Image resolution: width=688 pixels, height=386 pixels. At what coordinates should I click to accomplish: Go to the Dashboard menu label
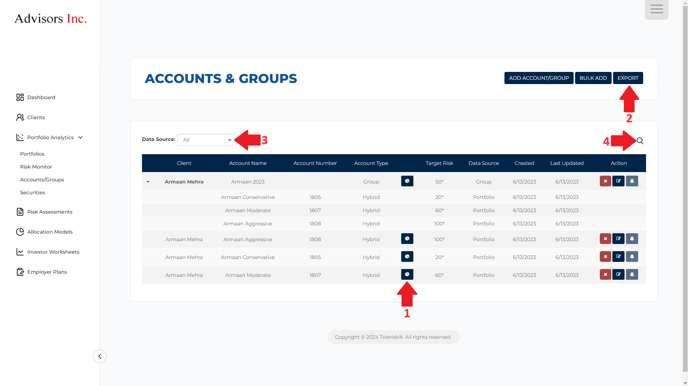pos(41,97)
